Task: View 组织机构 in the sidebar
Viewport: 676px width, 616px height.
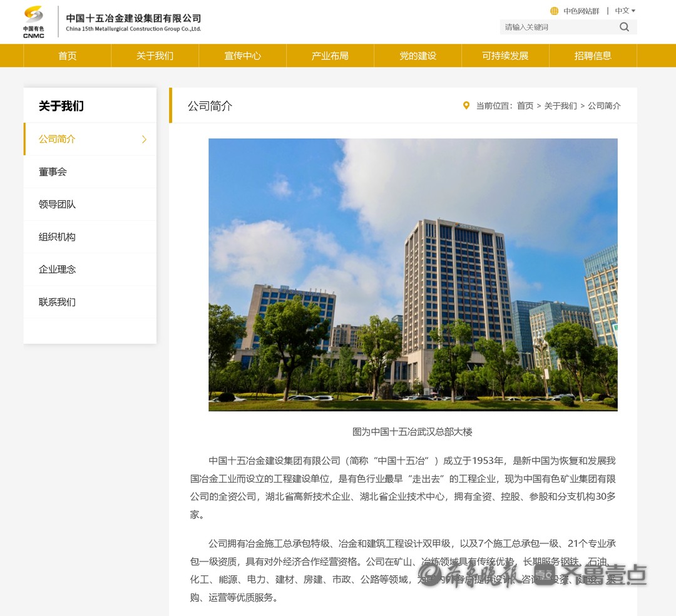Action: click(57, 237)
